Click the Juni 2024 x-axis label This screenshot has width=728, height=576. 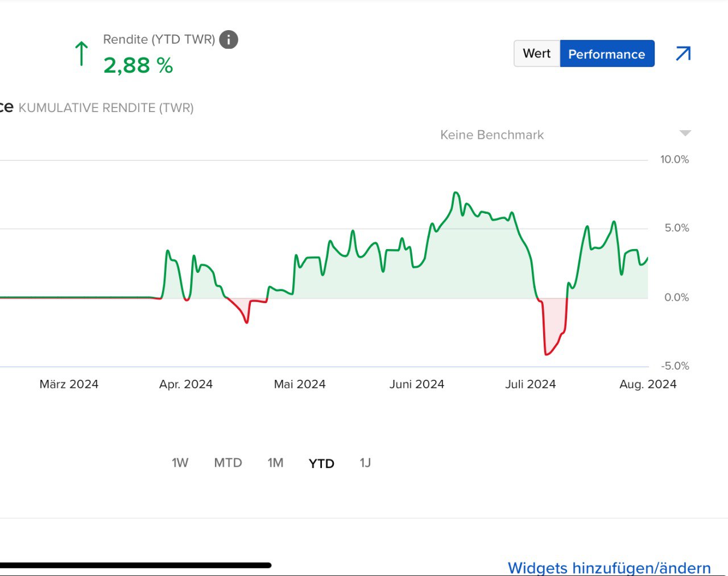tap(416, 384)
